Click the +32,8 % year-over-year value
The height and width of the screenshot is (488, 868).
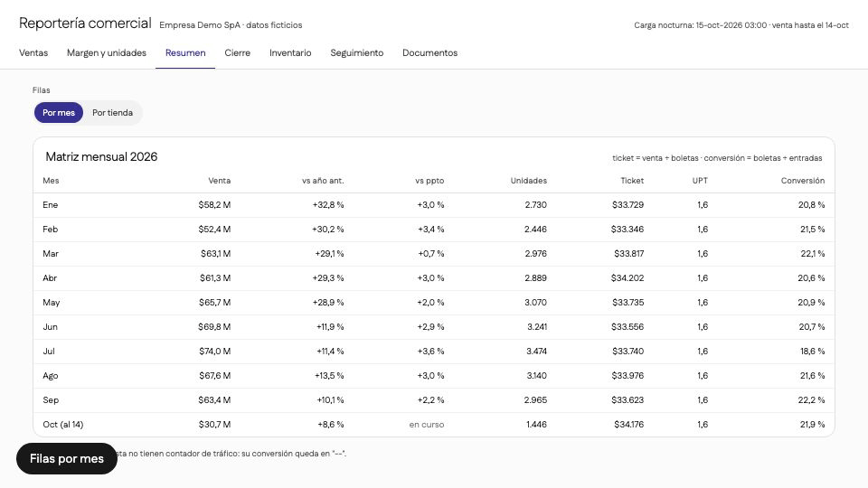click(328, 205)
